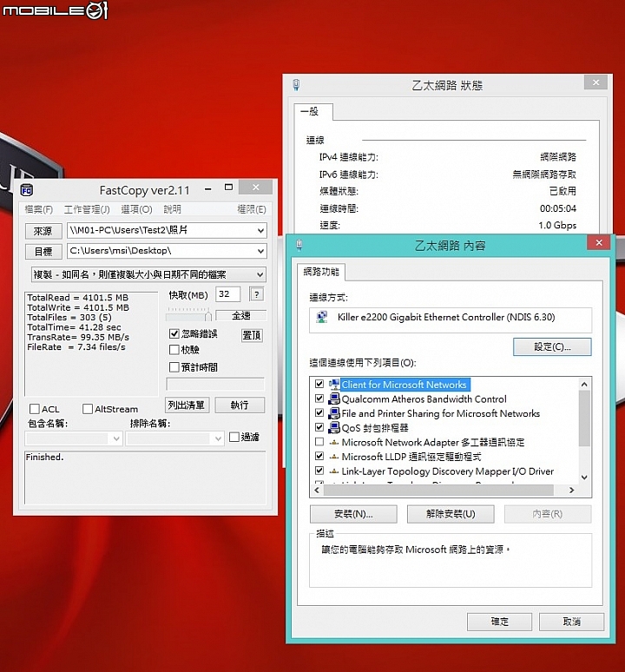The width and height of the screenshot is (625, 672).
Task: Click the protocol list horizontal scrollbar thumb
Action: click(438, 490)
